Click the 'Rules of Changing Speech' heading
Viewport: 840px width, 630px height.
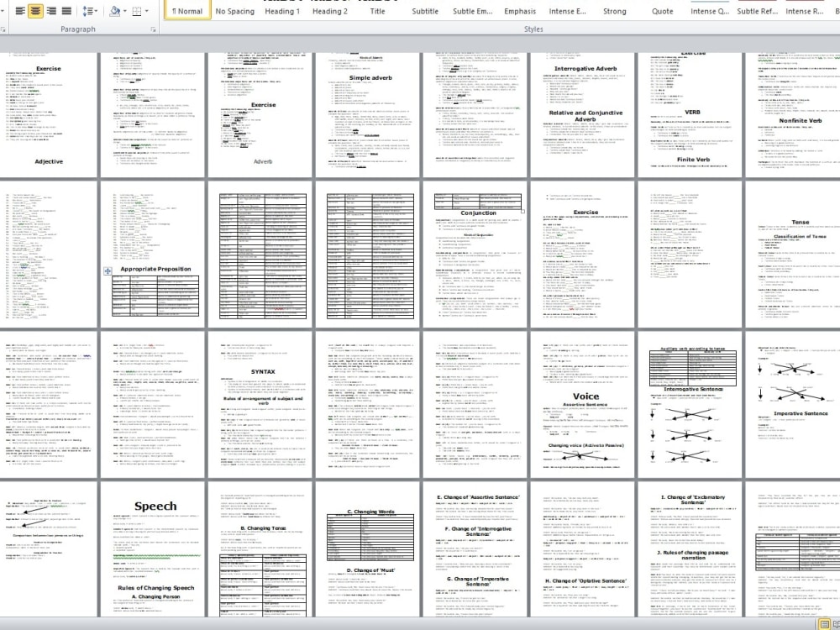click(x=155, y=588)
